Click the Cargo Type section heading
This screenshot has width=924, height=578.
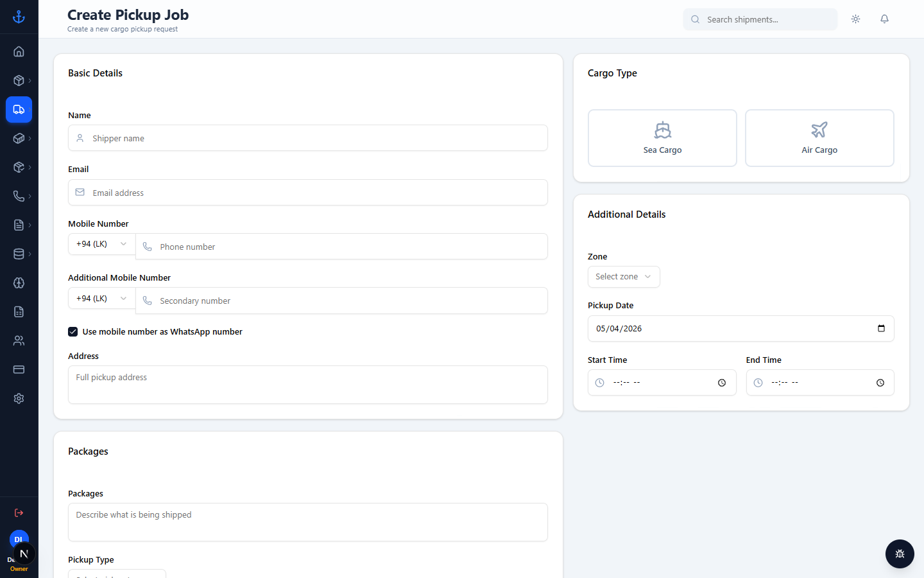pyautogui.click(x=612, y=73)
